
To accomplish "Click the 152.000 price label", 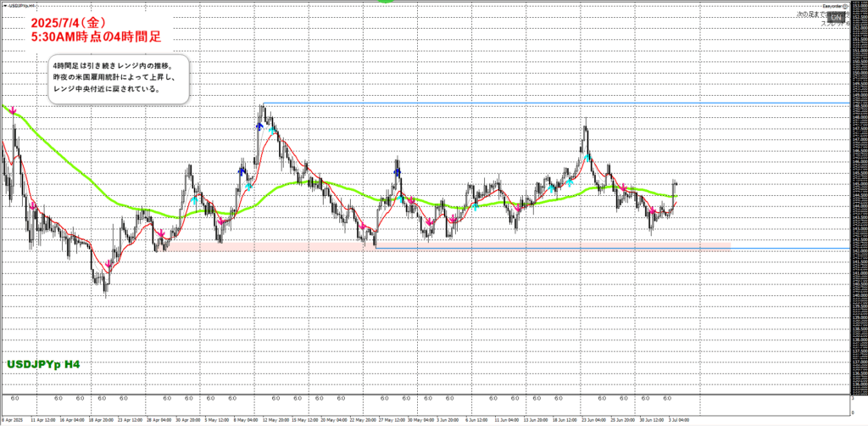I will click(x=860, y=28).
